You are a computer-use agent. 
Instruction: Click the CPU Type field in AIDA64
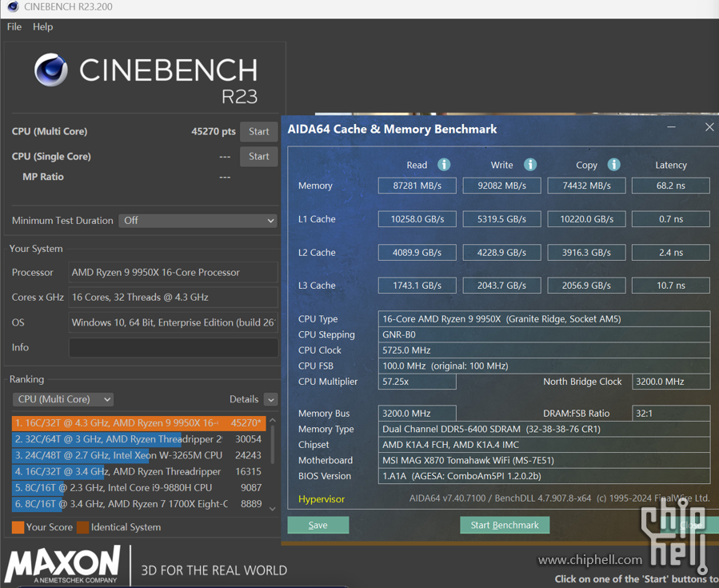coord(545,319)
